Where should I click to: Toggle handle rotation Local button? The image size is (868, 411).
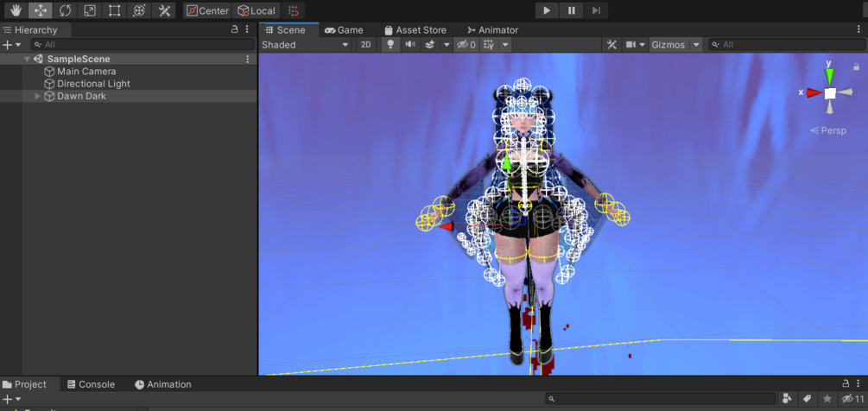[256, 10]
